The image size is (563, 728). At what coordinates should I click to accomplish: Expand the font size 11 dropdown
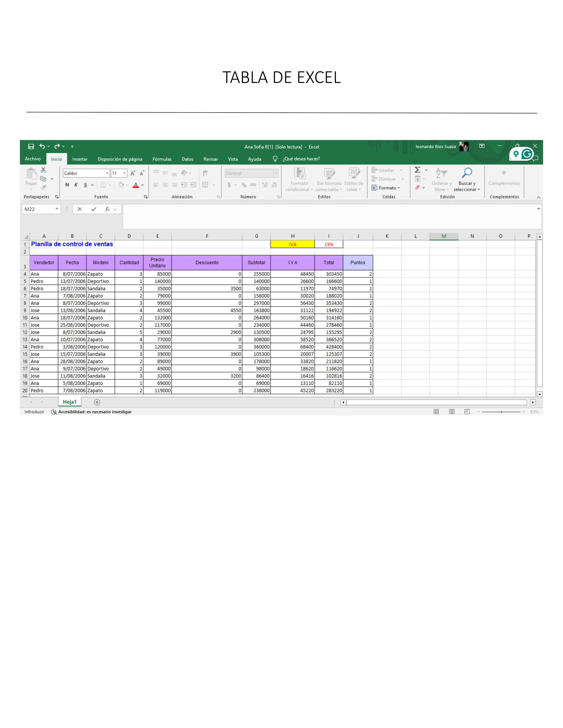(x=125, y=173)
